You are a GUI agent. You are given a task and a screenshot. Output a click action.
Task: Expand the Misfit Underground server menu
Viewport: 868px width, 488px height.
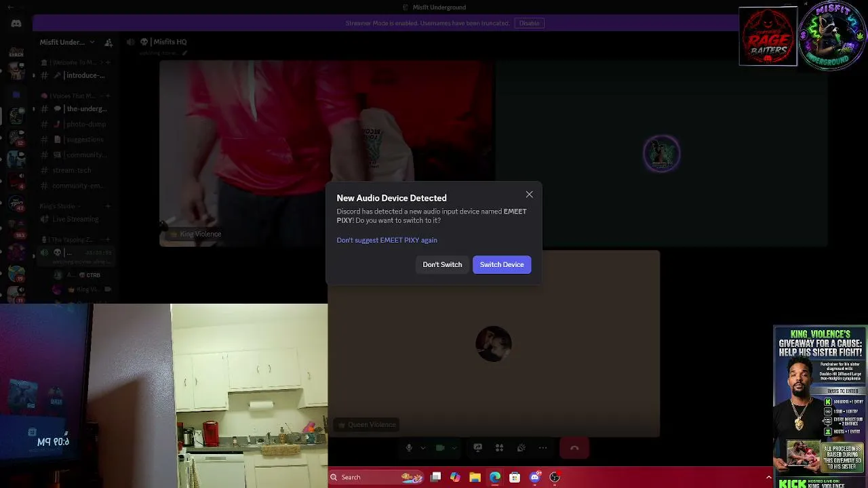(67, 42)
